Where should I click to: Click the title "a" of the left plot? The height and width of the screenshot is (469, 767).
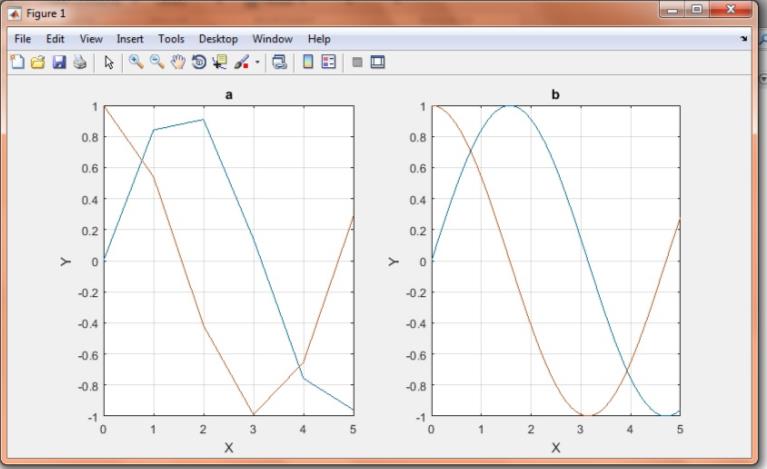click(229, 94)
